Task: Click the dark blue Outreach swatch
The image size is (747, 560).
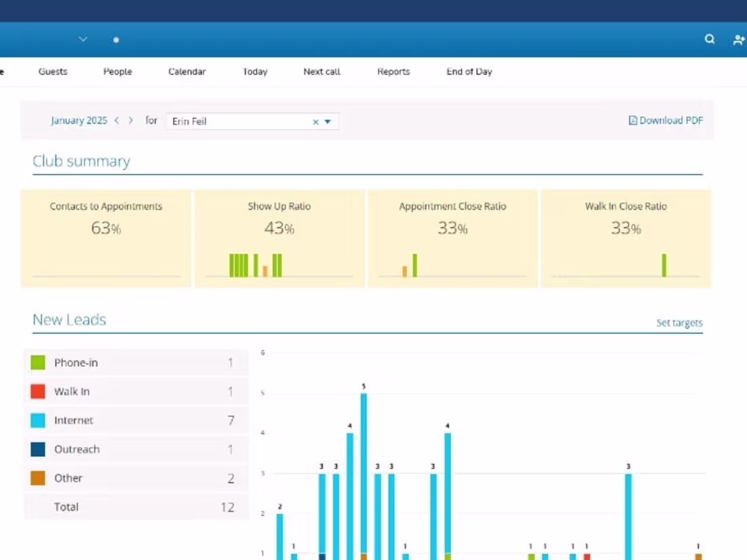Action: (x=38, y=449)
